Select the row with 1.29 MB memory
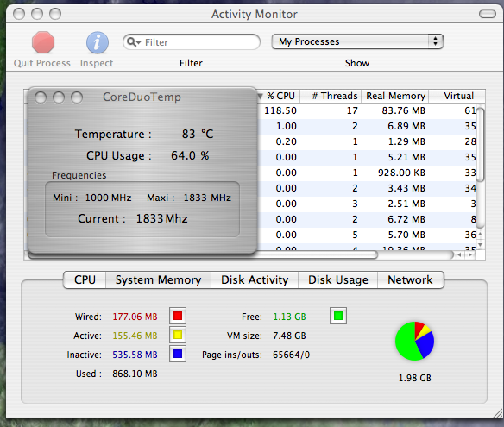Screen dimensions: 504x427 pyautogui.click(x=367, y=141)
